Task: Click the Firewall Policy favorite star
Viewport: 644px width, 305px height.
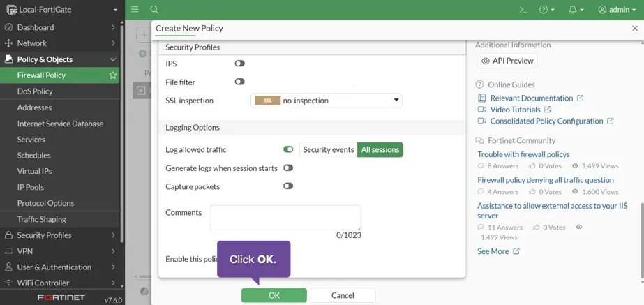Action: coord(113,75)
